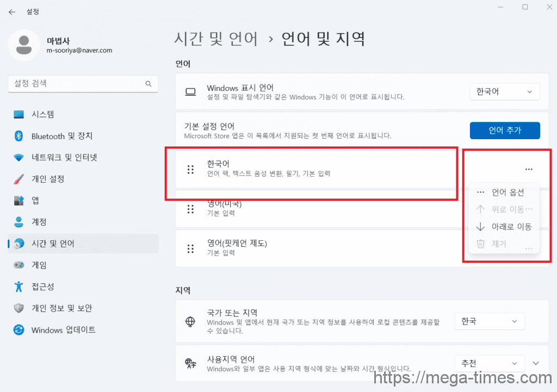The height and width of the screenshot is (392, 557).
Task: Open the 국가 또는 지역 dropdown
Action: point(490,321)
